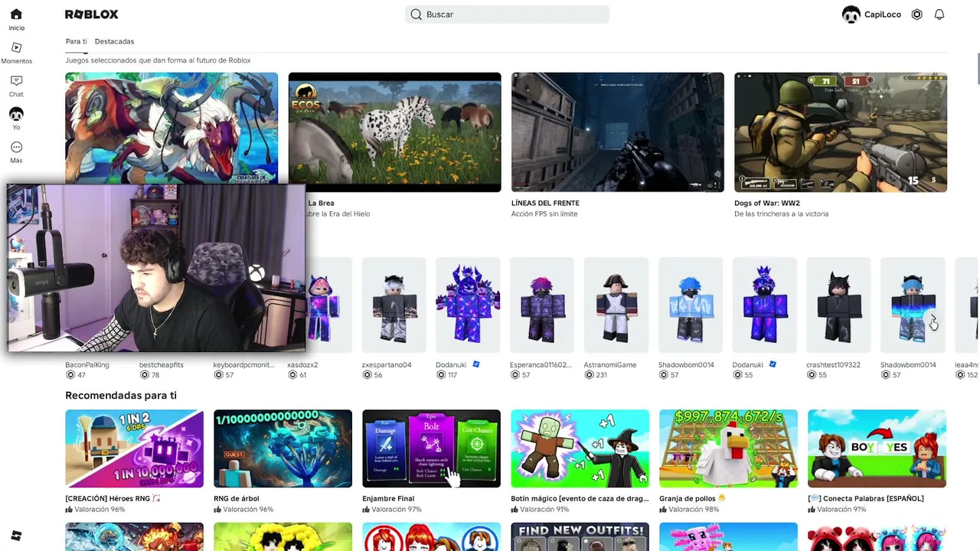
Task: Click the xasdozx2 creator name
Action: (302, 365)
